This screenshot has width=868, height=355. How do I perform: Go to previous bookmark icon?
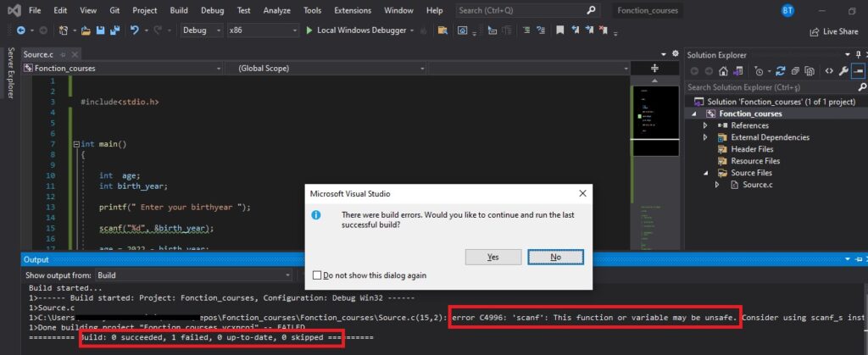[x=576, y=31]
